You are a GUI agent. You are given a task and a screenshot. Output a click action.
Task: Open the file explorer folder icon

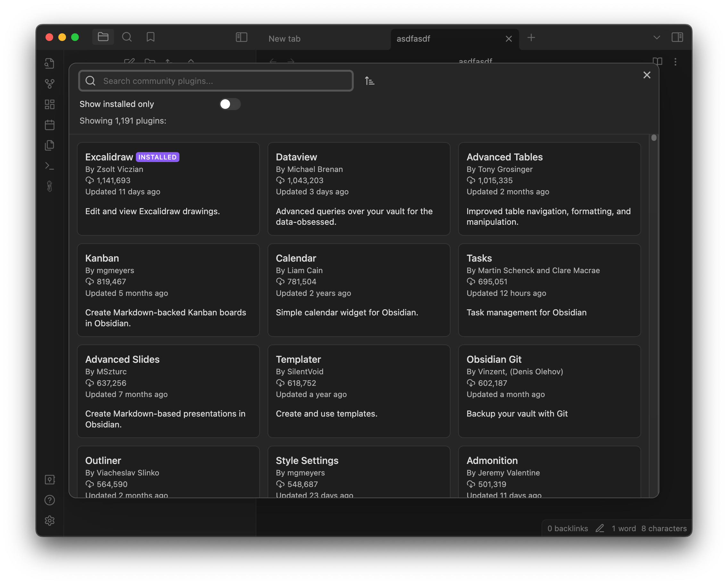[103, 37]
